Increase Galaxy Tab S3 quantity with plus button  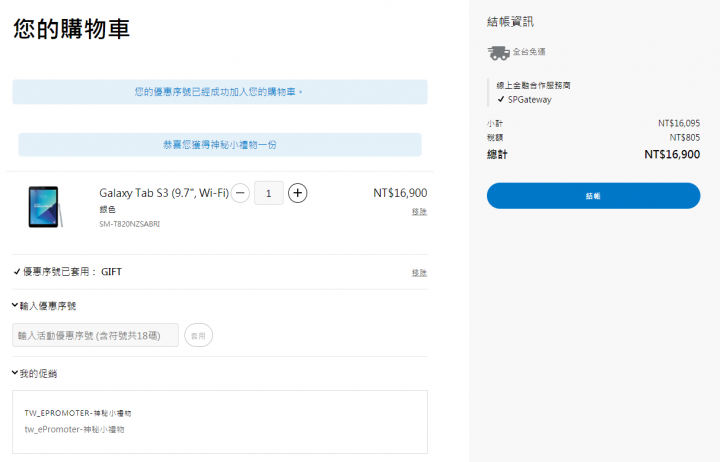point(298,193)
